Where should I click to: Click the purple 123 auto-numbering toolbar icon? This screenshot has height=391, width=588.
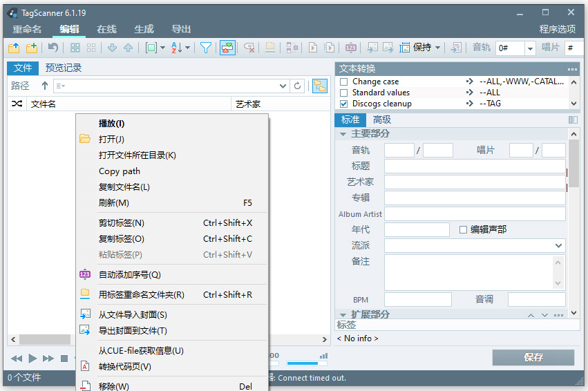350,48
